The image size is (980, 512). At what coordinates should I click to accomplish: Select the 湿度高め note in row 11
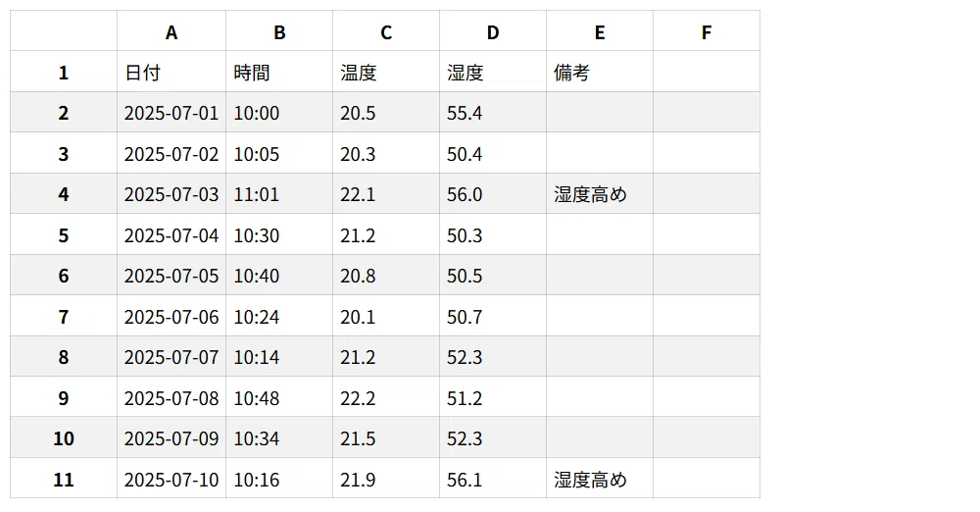tap(600, 479)
